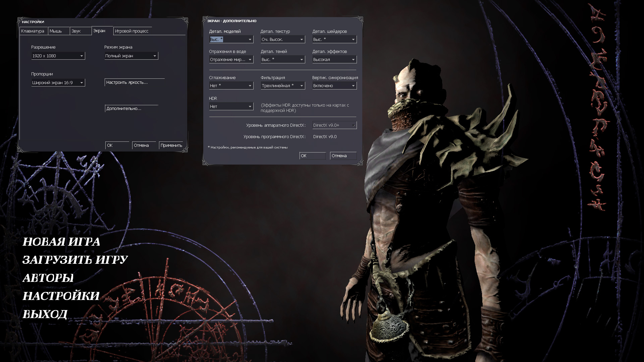Expand the Детал. эффектов dropdown
Screen dimensions: 644x362
point(334,60)
